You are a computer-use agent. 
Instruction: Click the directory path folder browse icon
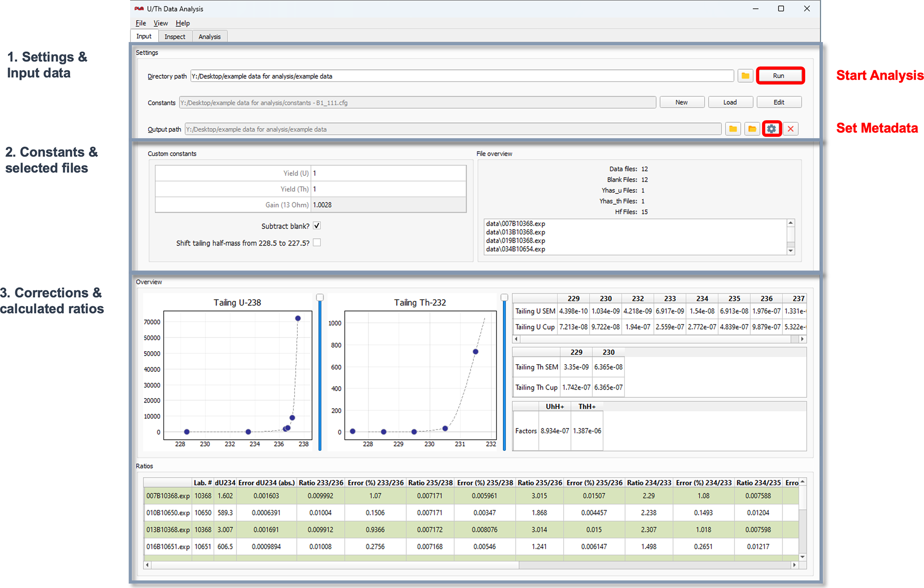[x=745, y=76]
